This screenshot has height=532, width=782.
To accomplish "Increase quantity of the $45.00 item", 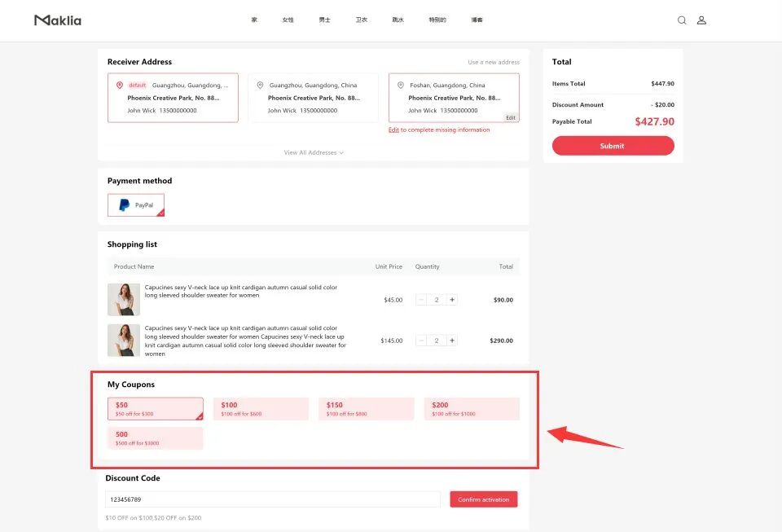I will pyautogui.click(x=452, y=300).
